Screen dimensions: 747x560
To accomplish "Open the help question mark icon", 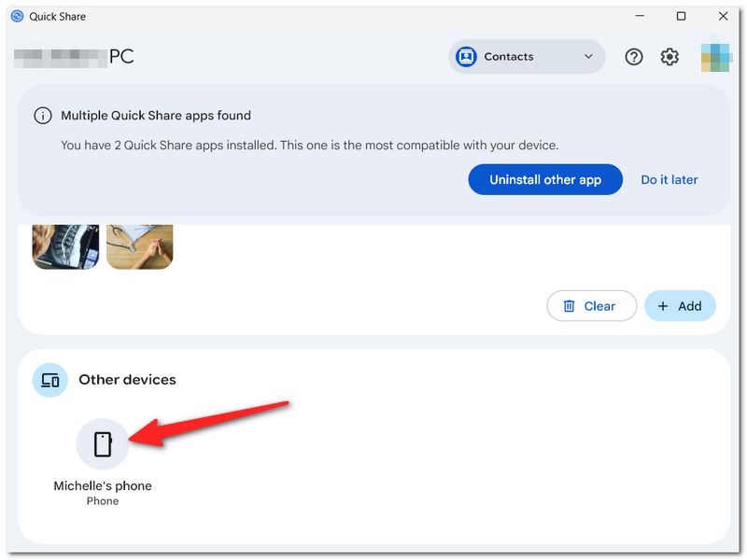I will coord(634,57).
